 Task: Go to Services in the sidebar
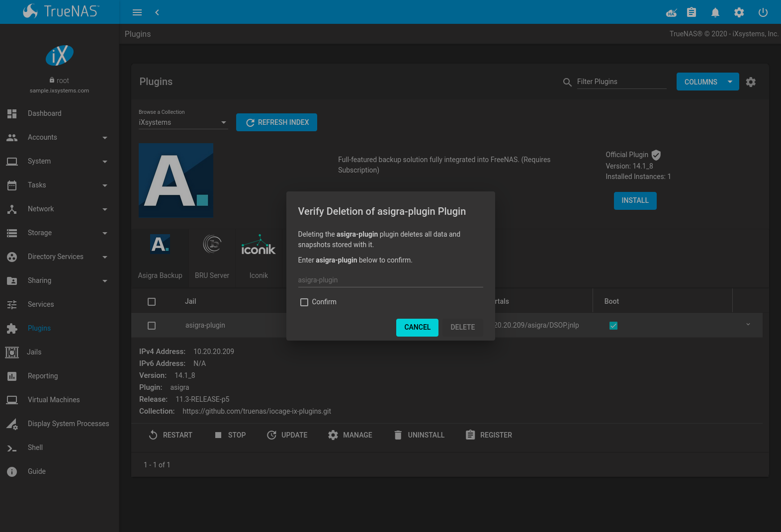point(41,304)
